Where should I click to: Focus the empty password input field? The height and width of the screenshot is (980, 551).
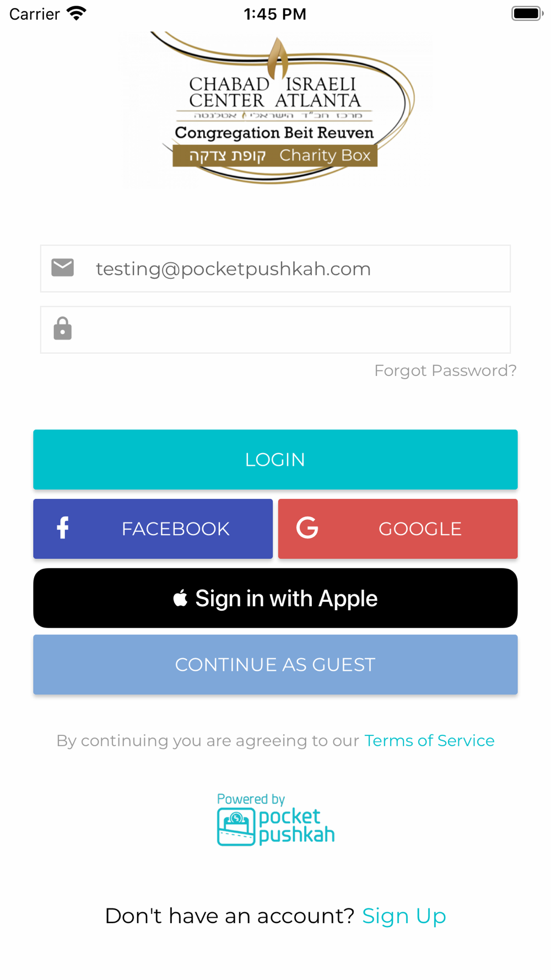275,330
